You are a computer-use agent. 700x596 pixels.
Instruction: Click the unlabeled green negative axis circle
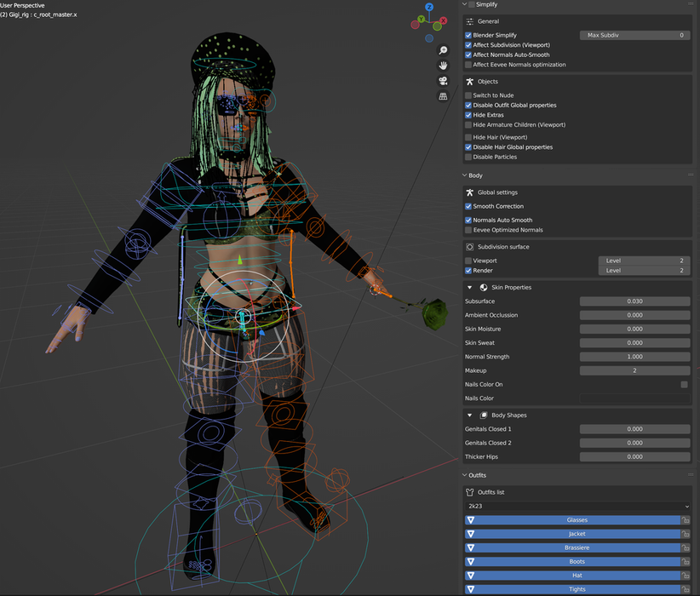coord(437,26)
